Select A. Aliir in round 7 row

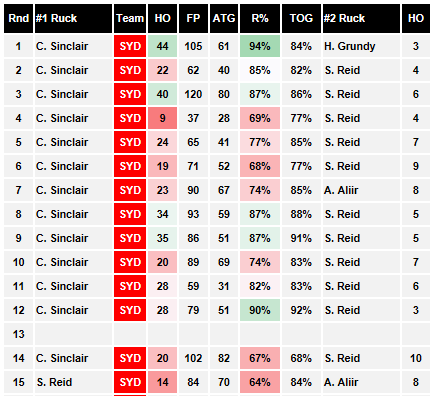pos(341,190)
